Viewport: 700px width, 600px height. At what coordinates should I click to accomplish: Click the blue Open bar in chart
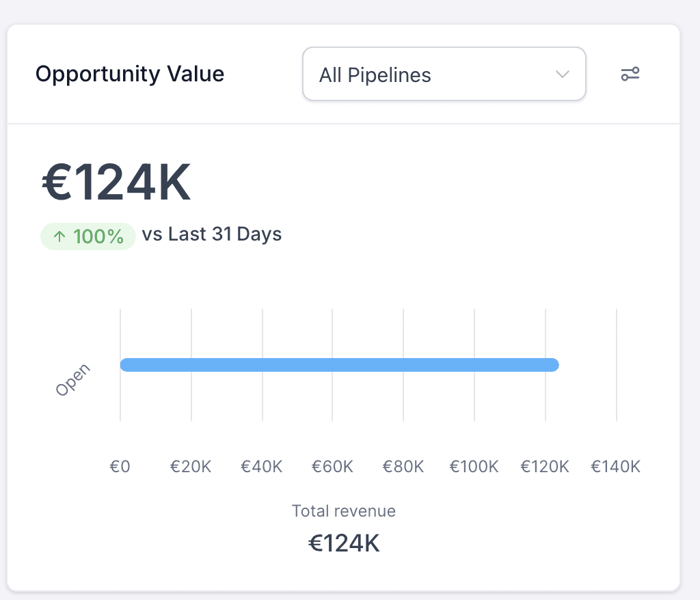click(340, 365)
